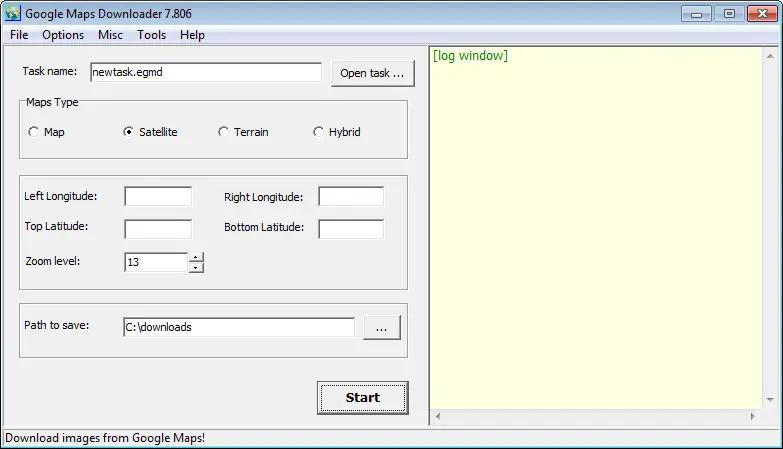The image size is (783, 449).
Task: Open the Options menu
Action: point(63,35)
